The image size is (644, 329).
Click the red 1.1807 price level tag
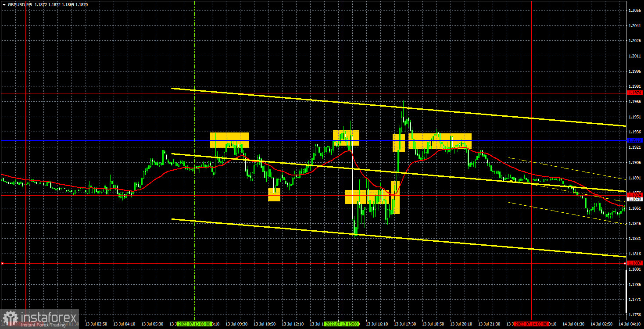pos(635,263)
